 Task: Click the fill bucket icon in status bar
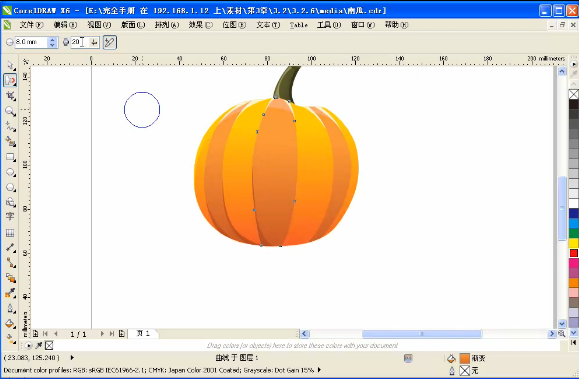click(x=451, y=358)
